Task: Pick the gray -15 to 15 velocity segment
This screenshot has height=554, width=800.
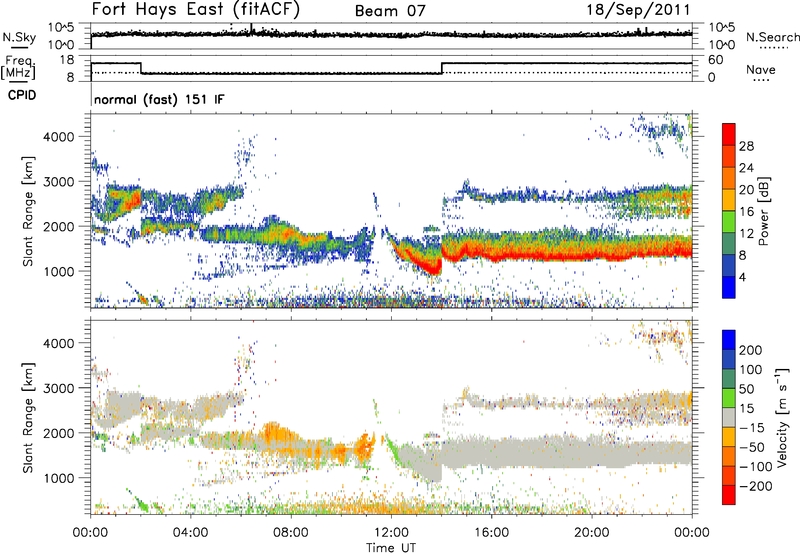Action: pos(729,418)
